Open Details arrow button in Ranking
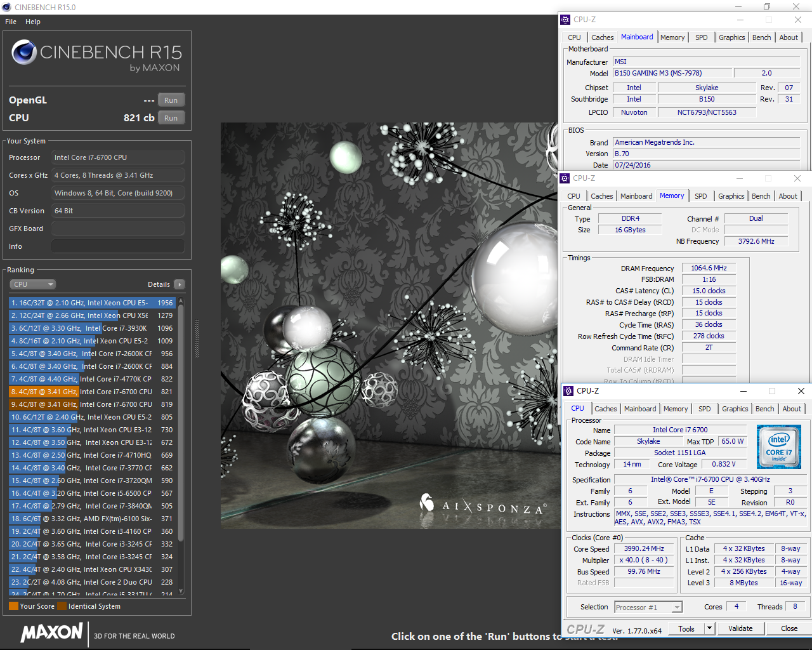The width and height of the screenshot is (812, 650). click(180, 284)
